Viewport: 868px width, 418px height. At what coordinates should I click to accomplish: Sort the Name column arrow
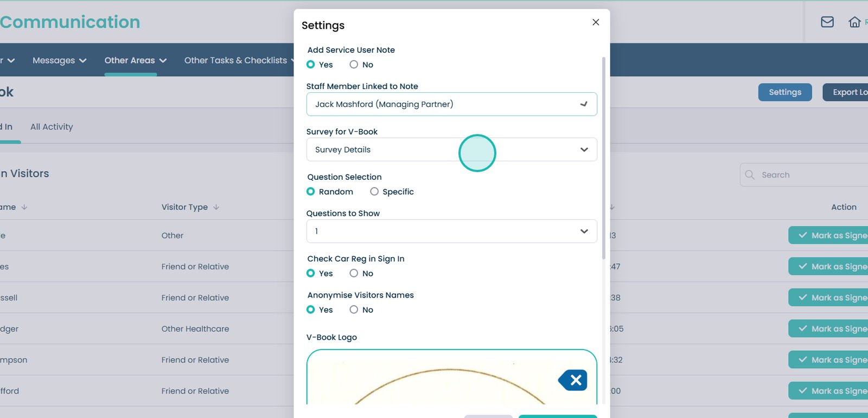click(24, 207)
